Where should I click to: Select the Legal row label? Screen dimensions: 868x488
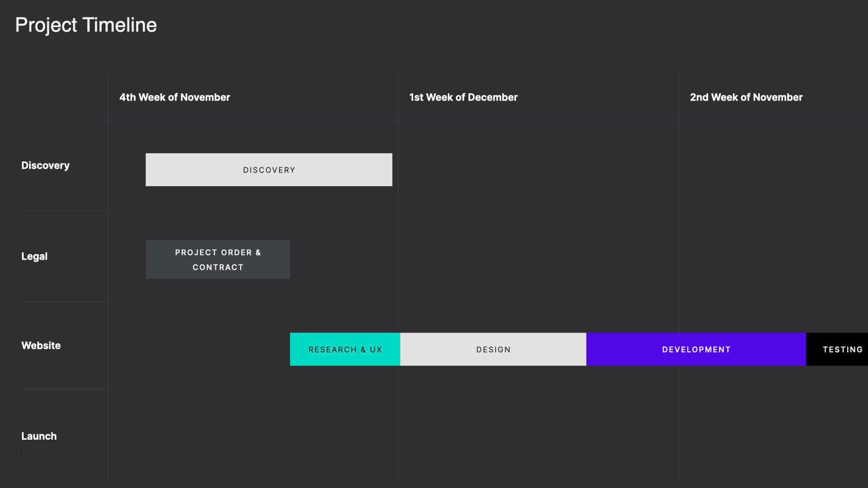coord(34,256)
